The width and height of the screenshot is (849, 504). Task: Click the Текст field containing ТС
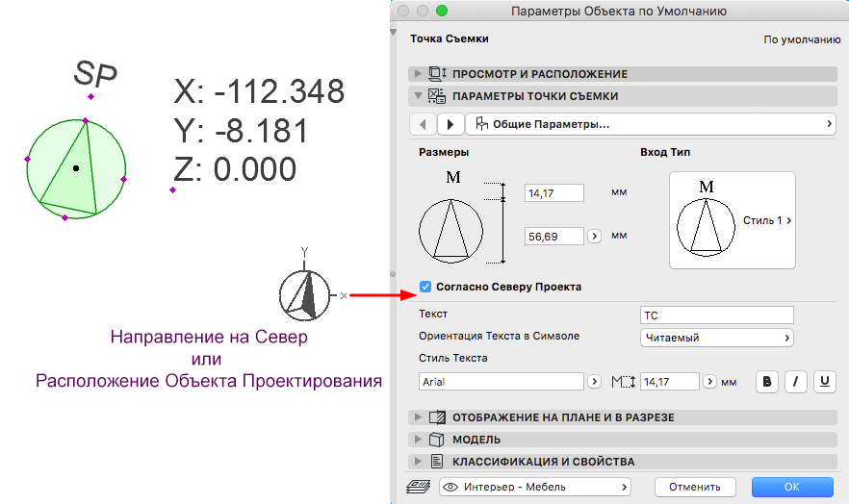click(716, 315)
